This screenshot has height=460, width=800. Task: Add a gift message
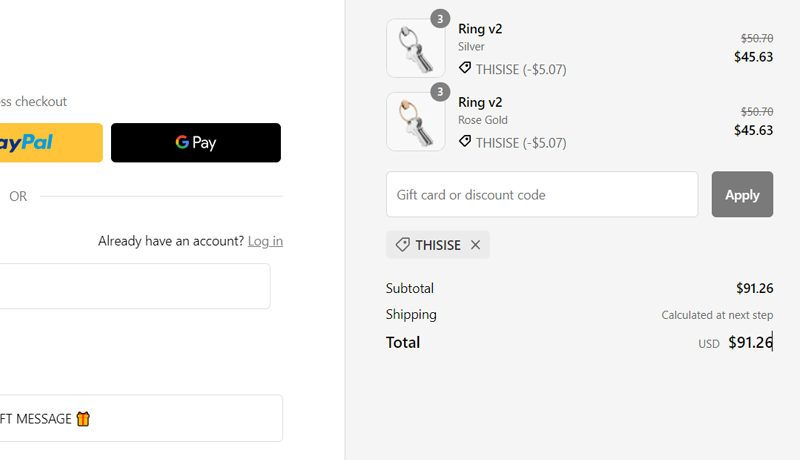click(140, 419)
